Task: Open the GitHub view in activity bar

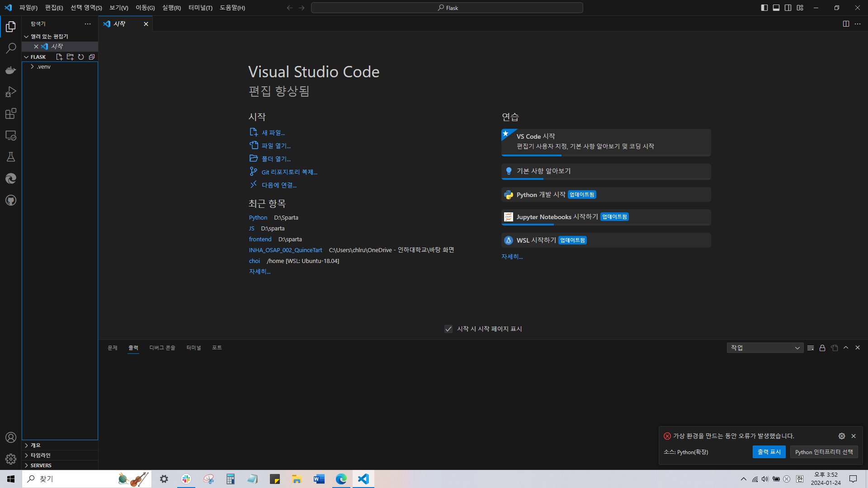Action: (11, 200)
